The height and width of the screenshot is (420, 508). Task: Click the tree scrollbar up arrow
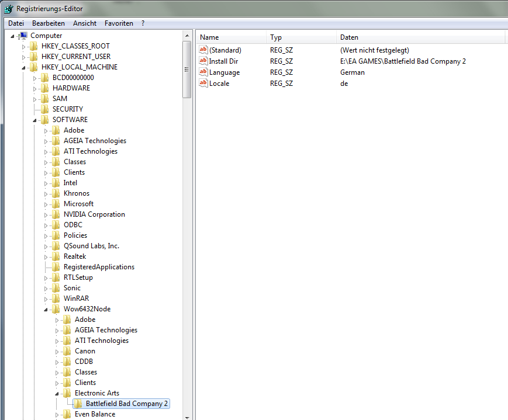tap(187, 35)
